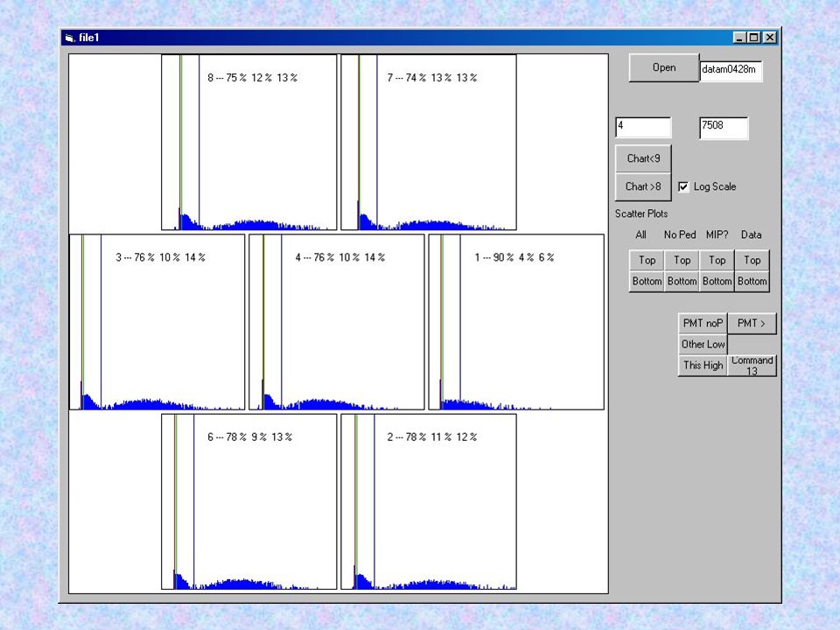840x630 pixels.
Task: Click the PMT noP button
Action: point(703,324)
